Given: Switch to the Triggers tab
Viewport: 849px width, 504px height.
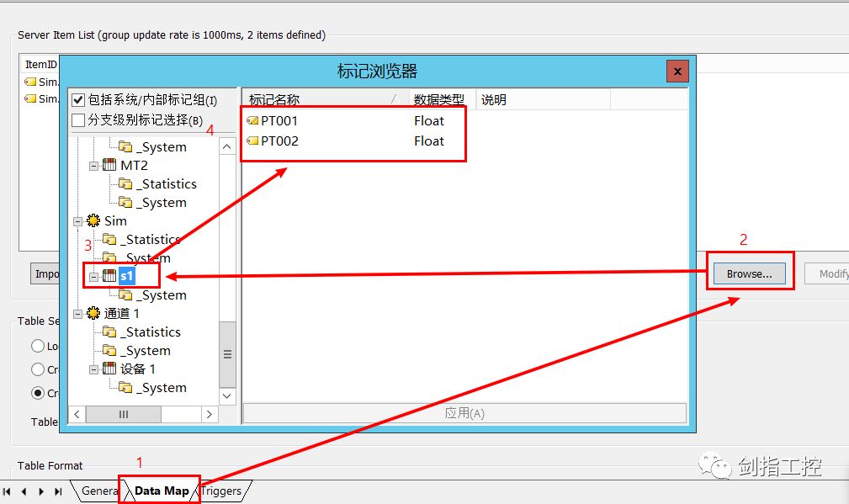Looking at the screenshot, I should tap(221, 491).
